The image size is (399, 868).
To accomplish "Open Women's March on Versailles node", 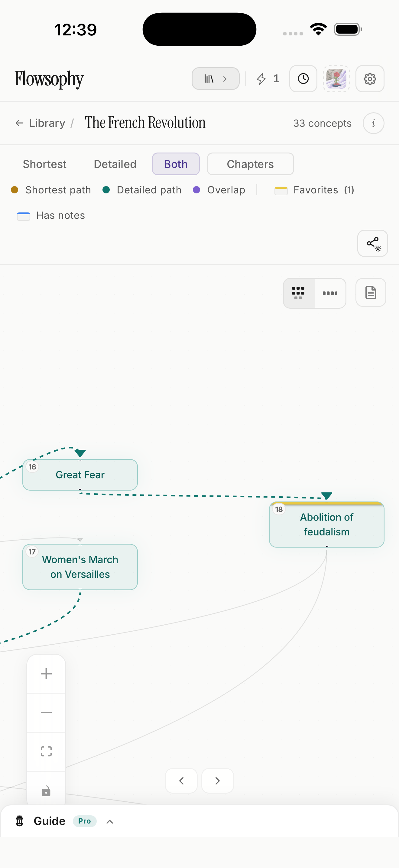I will tap(80, 567).
